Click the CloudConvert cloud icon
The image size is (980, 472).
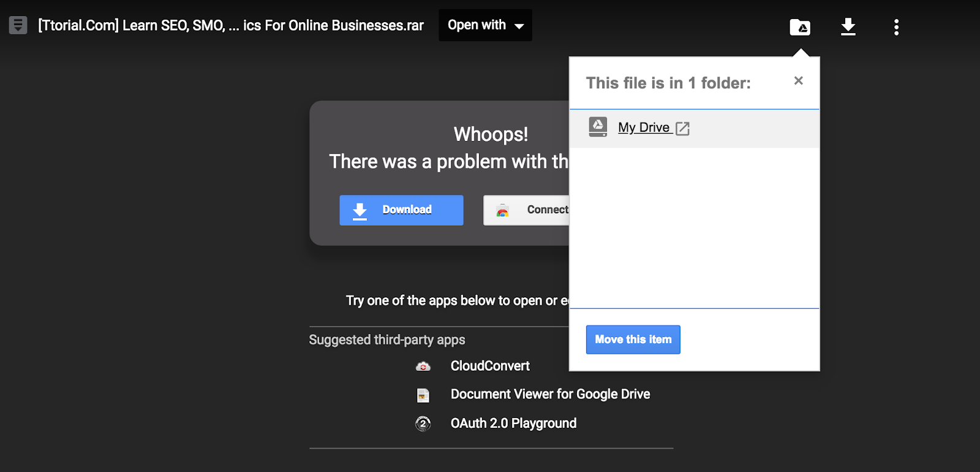coord(423,367)
